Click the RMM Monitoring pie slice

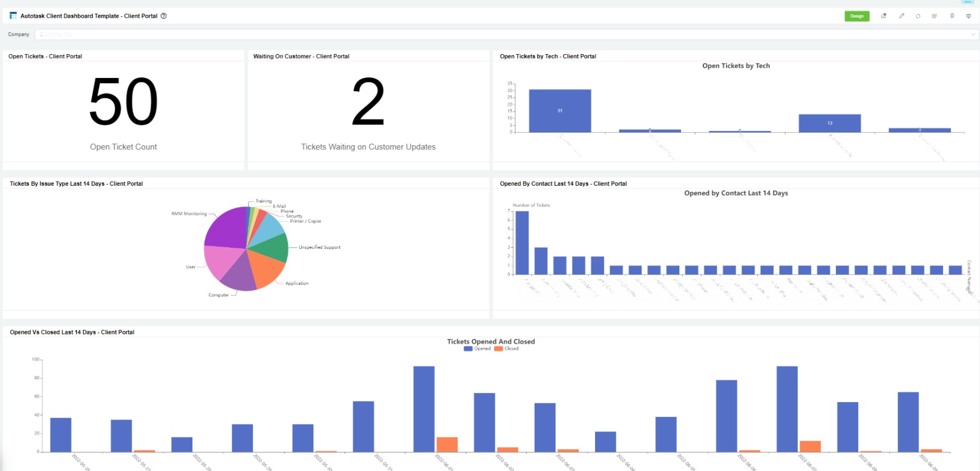click(x=225, y=228)
